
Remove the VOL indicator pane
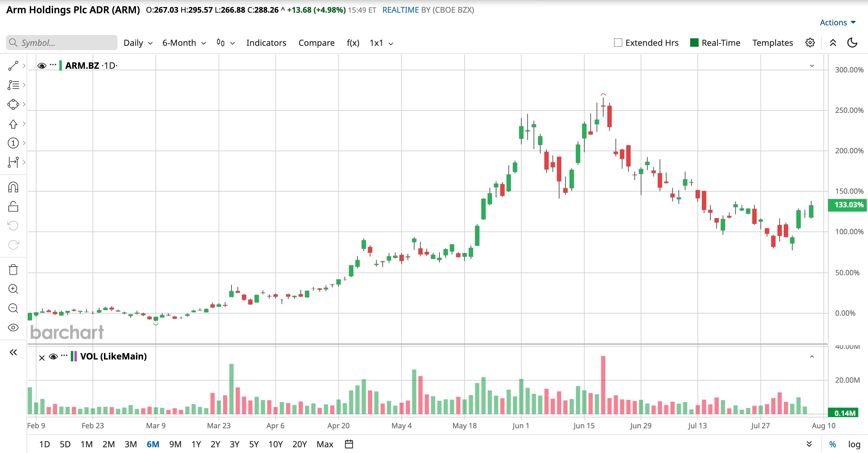(x=42, y=357)
